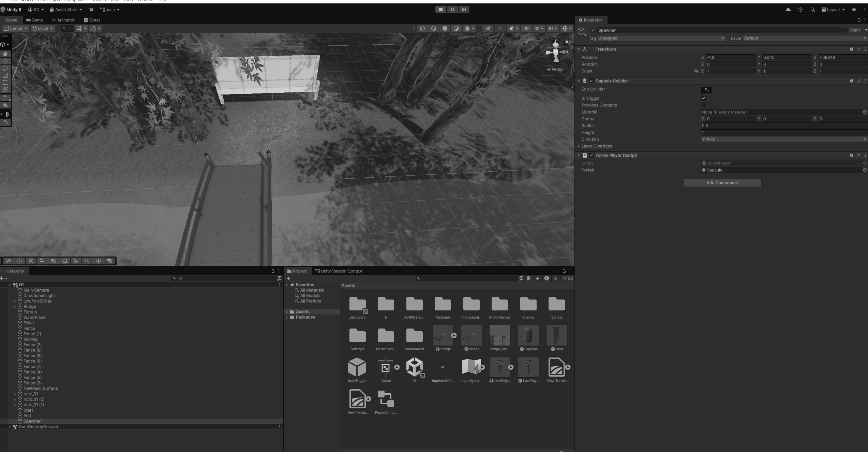868x452 pixels.
Task: Open the Unity Version Control tab
Action: click(338, 271)
